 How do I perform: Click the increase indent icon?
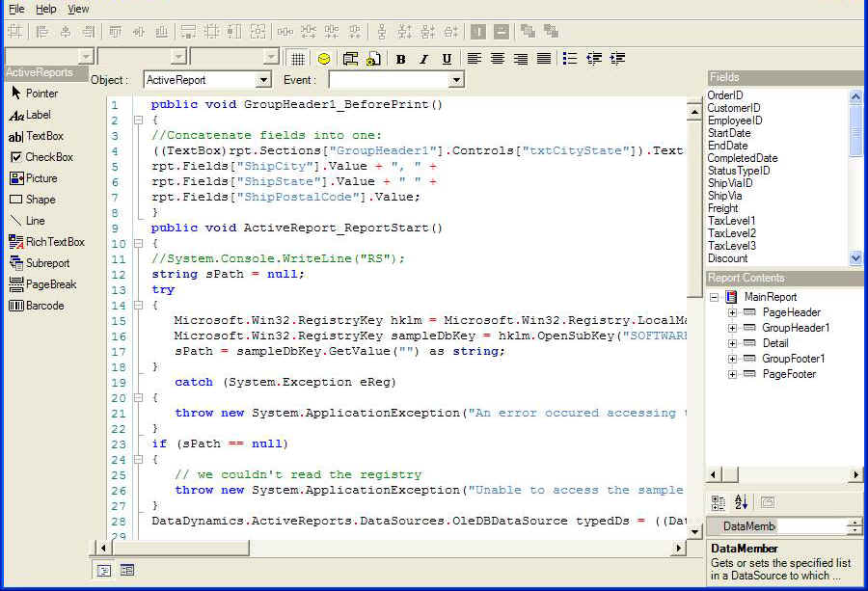617,58
